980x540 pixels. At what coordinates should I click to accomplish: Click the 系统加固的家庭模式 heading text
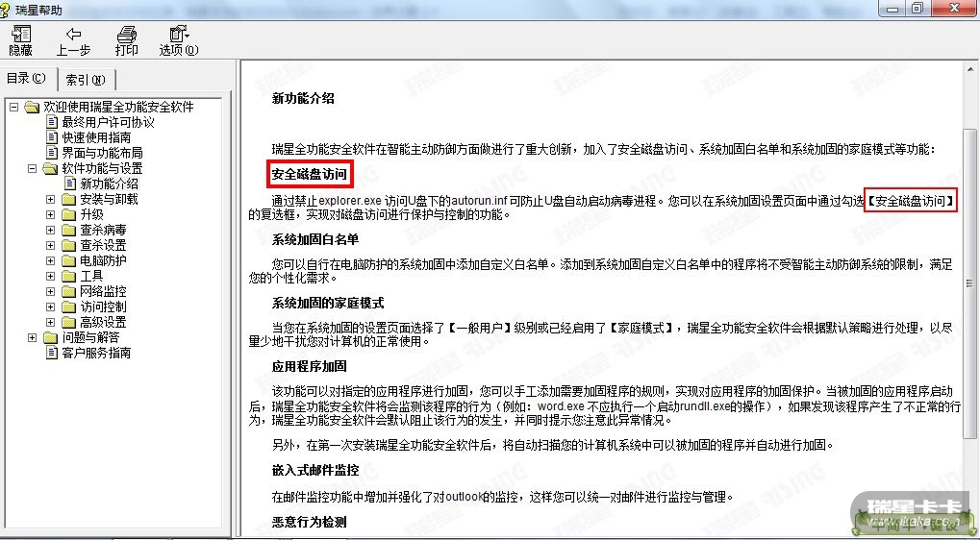(328, 304)
